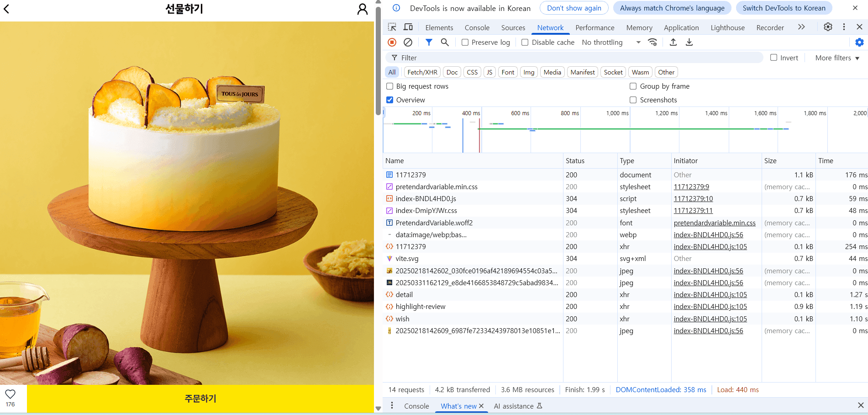Type in the network Filter field
Viewport: 868px width, 415px height.
point(575,58)
